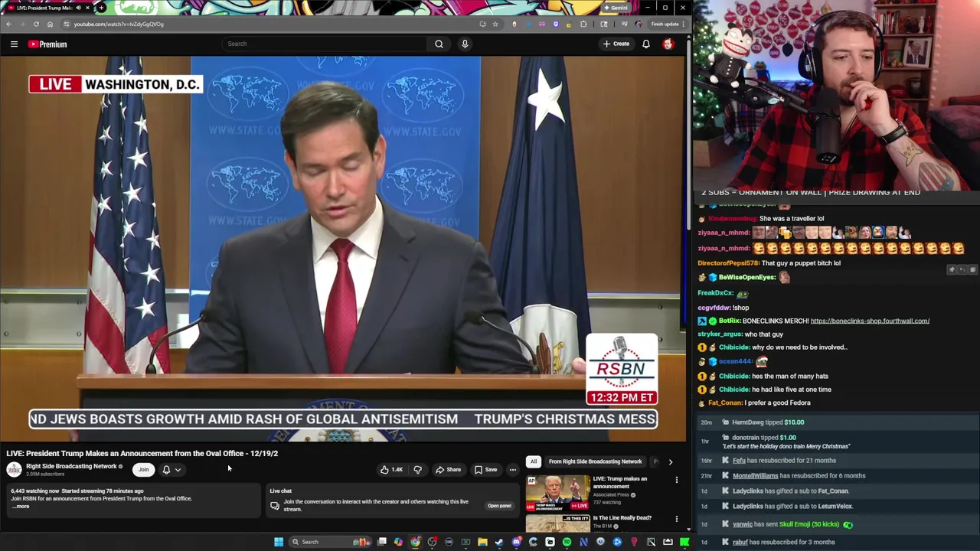Open the more actions ellipsis under video
Viewport: 980px width, 551px height.
pyautogui.click(x=513, y=470)
